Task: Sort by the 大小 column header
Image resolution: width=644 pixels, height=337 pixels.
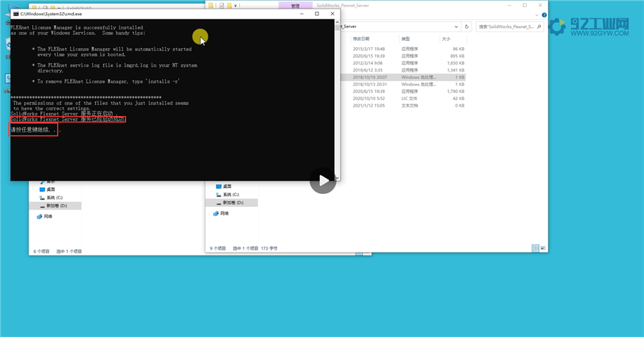Action: click(446, 39)
